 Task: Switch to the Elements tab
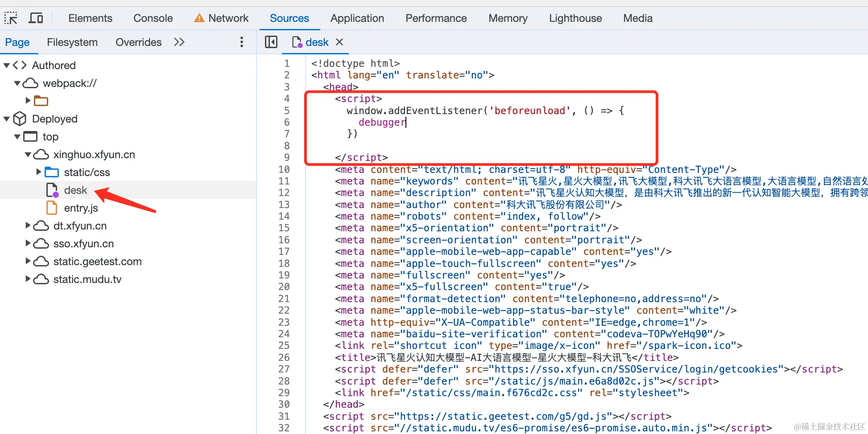90,18
